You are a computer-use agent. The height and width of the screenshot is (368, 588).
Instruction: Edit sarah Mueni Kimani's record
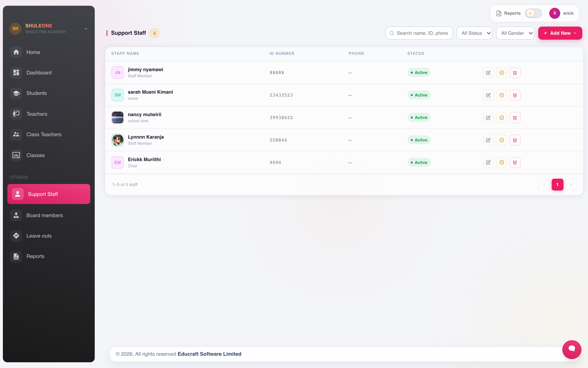click(488, 95)
